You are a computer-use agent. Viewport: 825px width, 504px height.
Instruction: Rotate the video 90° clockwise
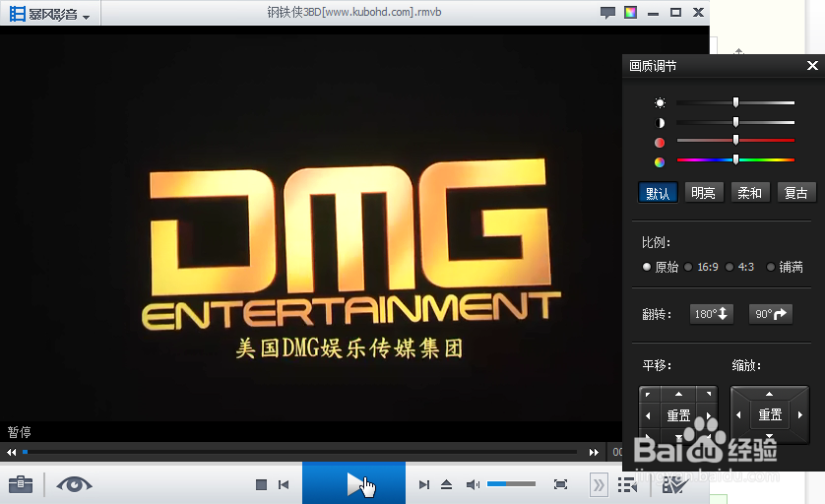click(x=770, y=314)
